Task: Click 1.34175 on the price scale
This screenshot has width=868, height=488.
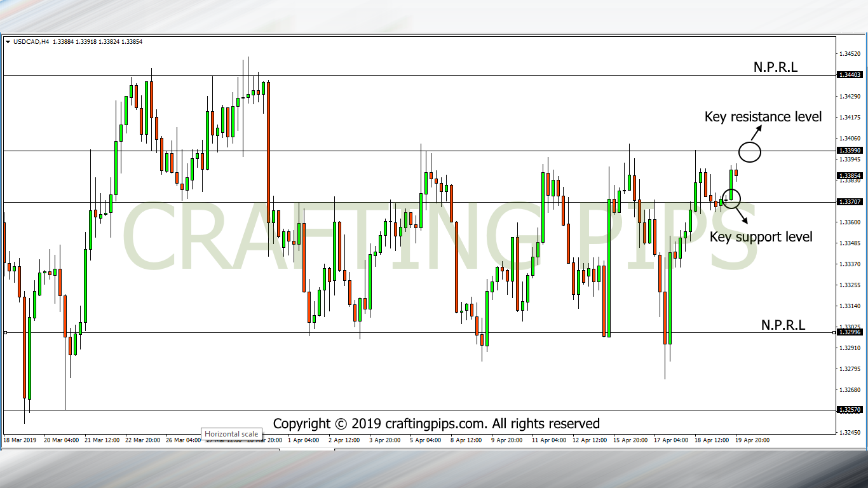Action: (x=850, y=117)
